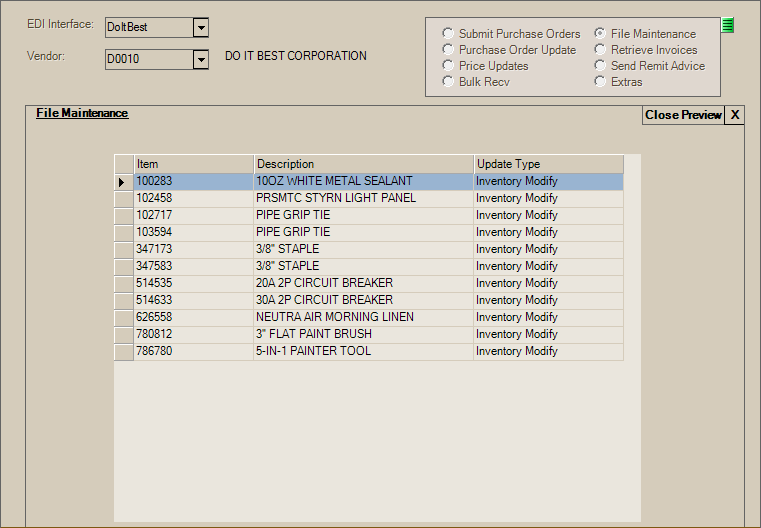Select item cell 347583
761x528 pixels.
(x=194, y=266)
